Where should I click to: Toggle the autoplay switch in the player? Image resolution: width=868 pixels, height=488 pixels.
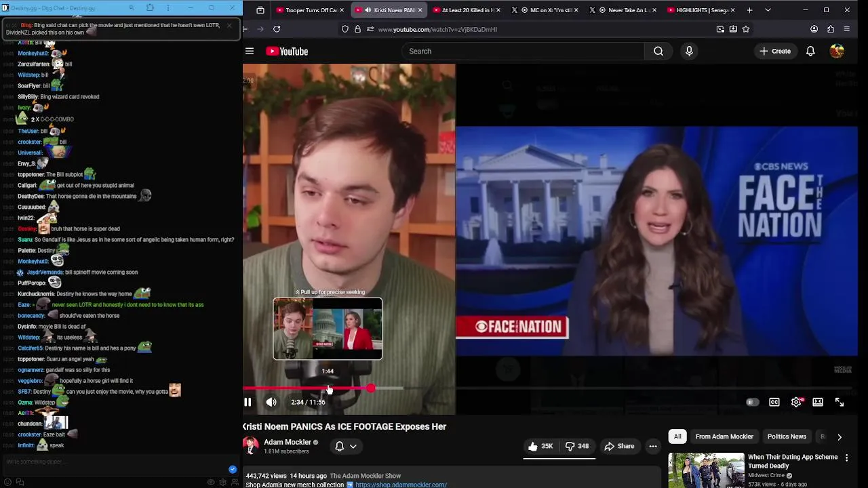751,402
